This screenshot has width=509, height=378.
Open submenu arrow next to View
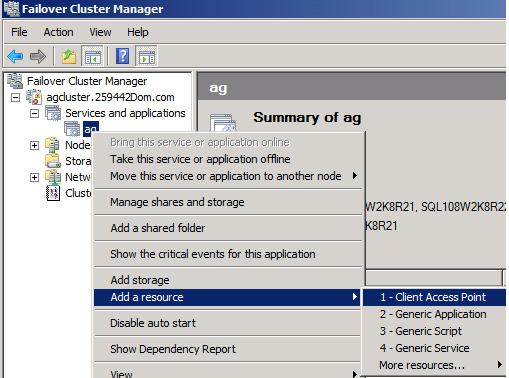(x=355, y=374)
